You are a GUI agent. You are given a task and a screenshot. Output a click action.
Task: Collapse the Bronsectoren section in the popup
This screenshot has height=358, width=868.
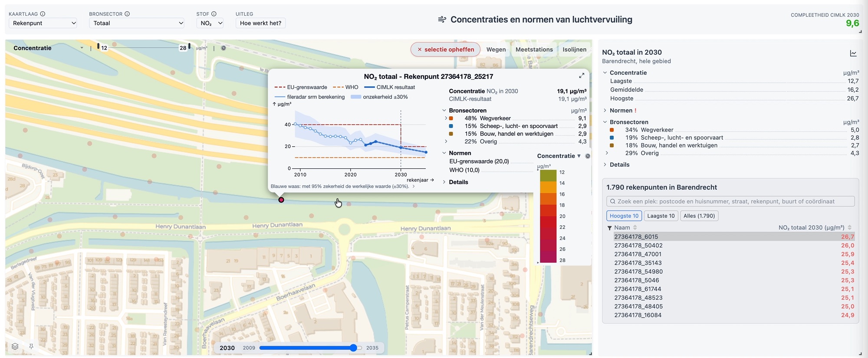pyautogui.click(x=444, y=111)
